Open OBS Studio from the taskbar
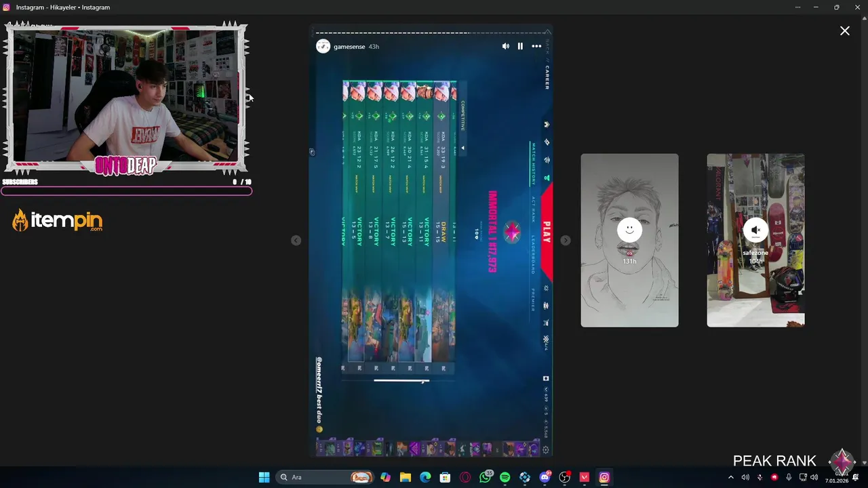The width and height of the screenshot is (868, 488). click(564, 477)
